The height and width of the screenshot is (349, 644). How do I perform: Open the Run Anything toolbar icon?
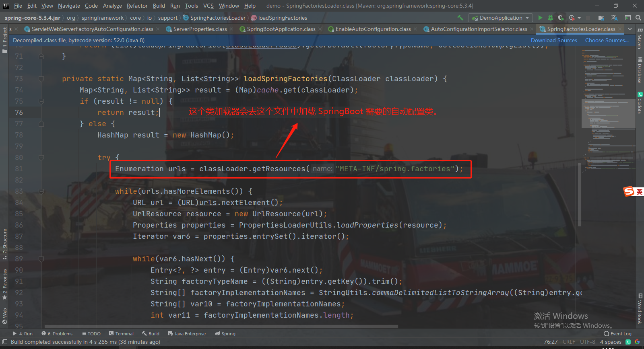click(x=628, y=18)
